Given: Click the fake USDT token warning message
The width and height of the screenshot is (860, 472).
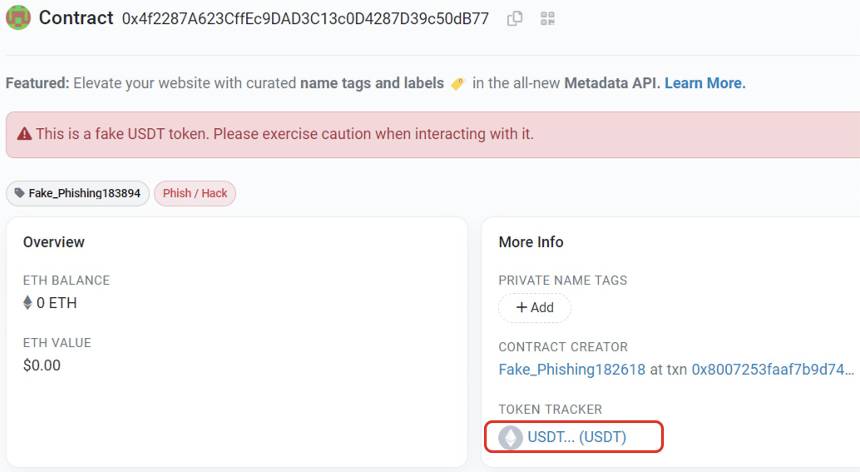Looking at the screenshot, I should [x=285, y=134].
